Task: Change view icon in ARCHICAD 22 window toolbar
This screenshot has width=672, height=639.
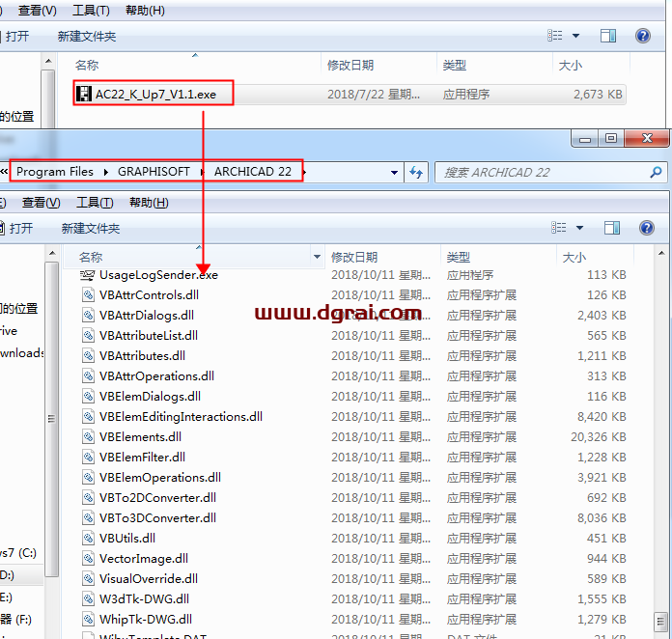Action: click(558, 228)
